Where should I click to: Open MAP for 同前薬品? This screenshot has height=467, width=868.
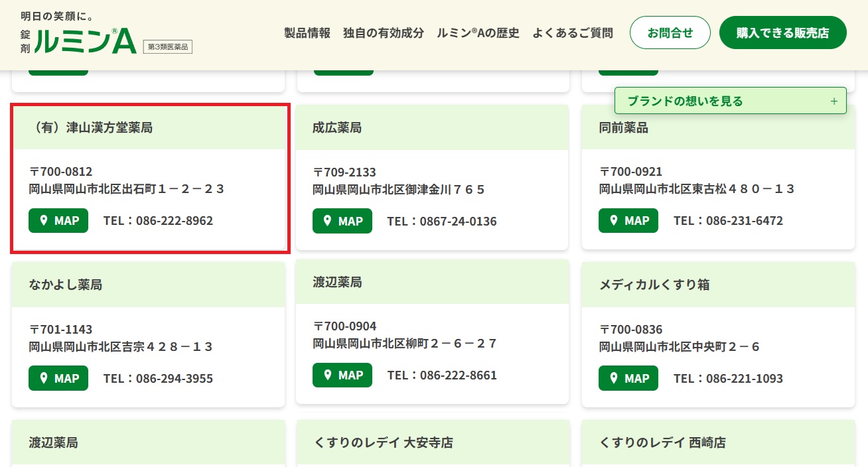(628, 221)
